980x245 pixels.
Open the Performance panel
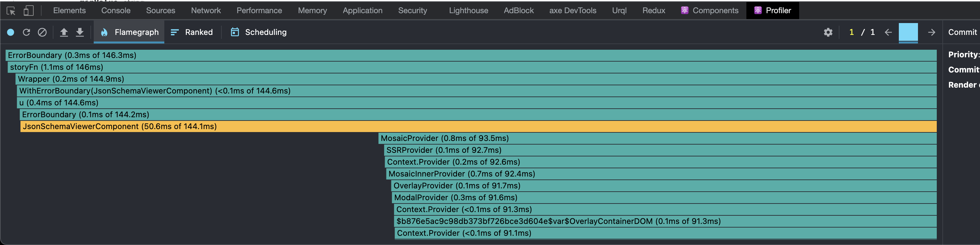click(259, 11)
